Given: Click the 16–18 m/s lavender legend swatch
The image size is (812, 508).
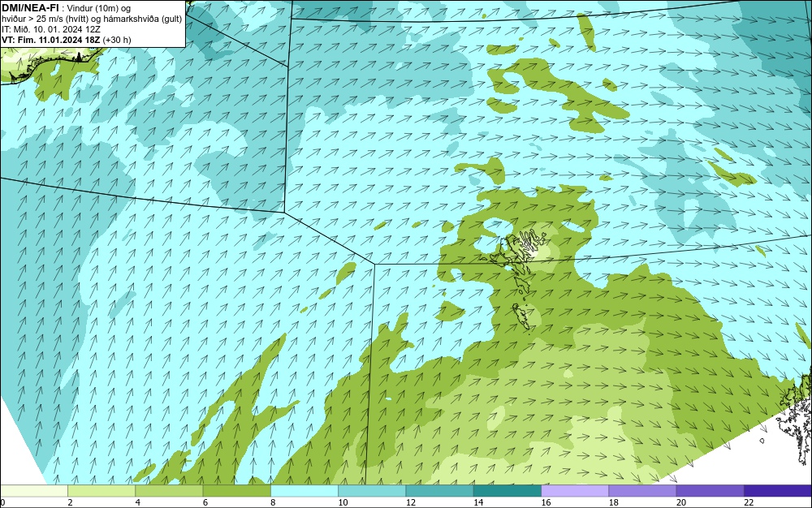Looking at the screenshot, I should pos(575,491).
